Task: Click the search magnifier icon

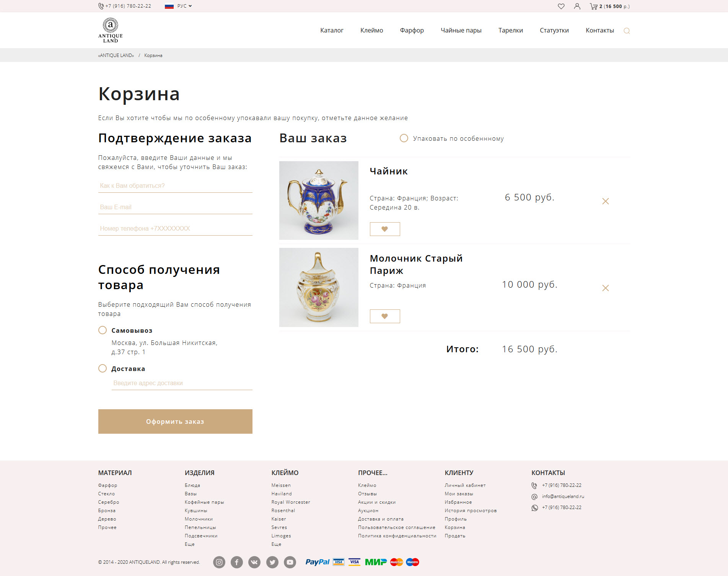Action: (x=627, y=31)
